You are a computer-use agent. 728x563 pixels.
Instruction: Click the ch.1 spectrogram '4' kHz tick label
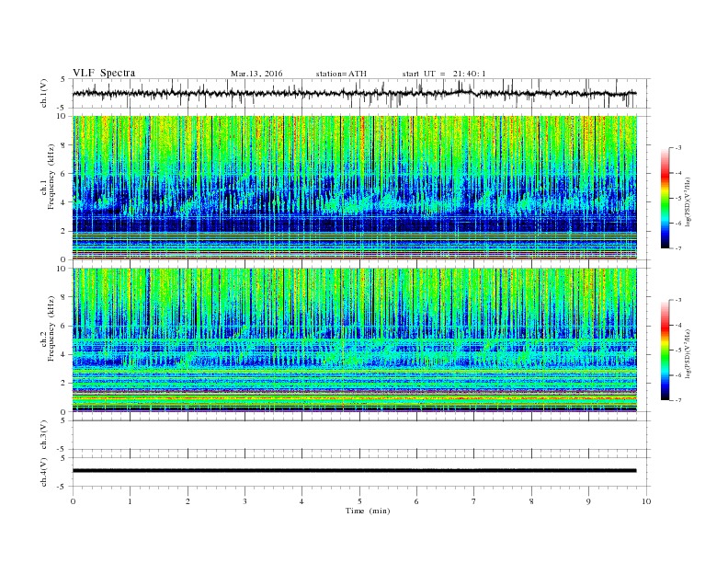[x=64, y=202]
